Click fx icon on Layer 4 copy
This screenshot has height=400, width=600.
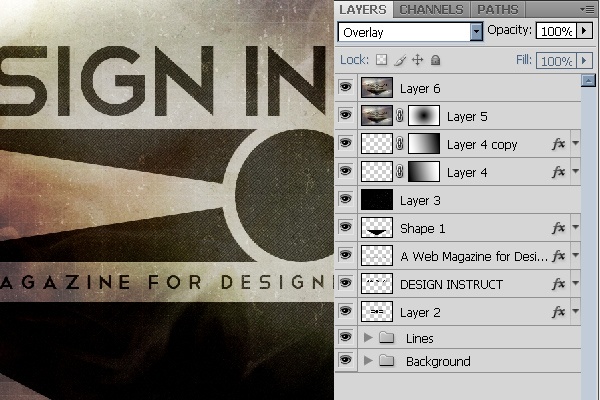pyautogui.click(x=559, y=144)
